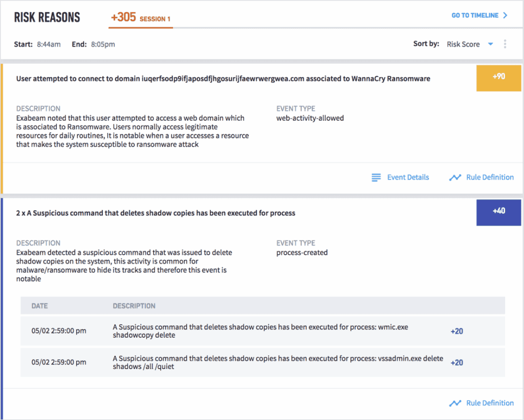Click the dropdown arrow next to Risk Score
Image resolution: width=524 pixels, height=420 pixels.
tap(490, 44)
